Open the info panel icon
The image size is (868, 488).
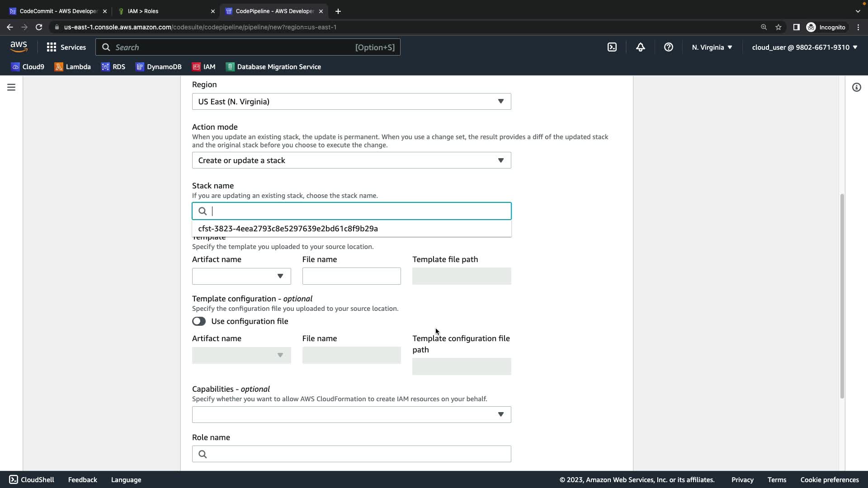point(856,87)
